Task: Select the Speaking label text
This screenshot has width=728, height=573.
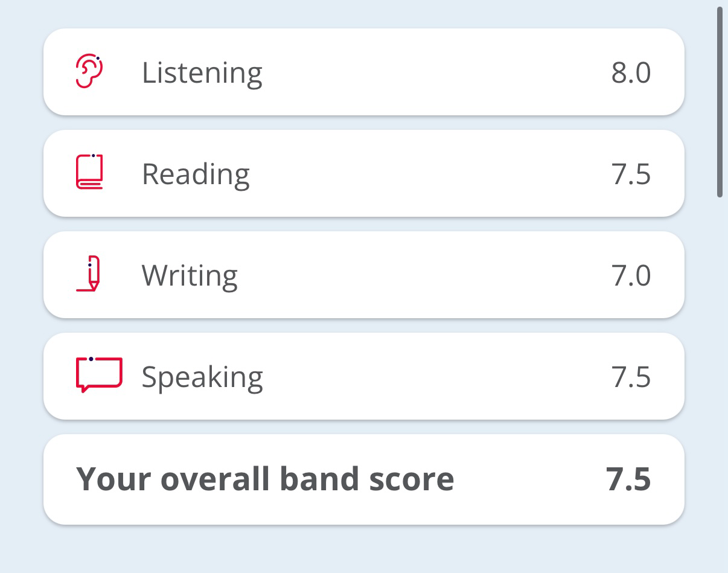Action: click(202, 377)
